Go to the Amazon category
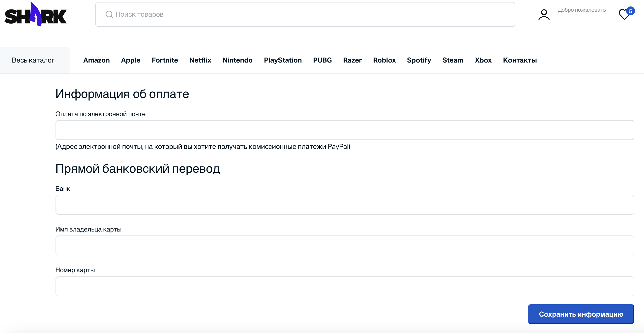The image size is (644, 333). (x=96, y=60)
